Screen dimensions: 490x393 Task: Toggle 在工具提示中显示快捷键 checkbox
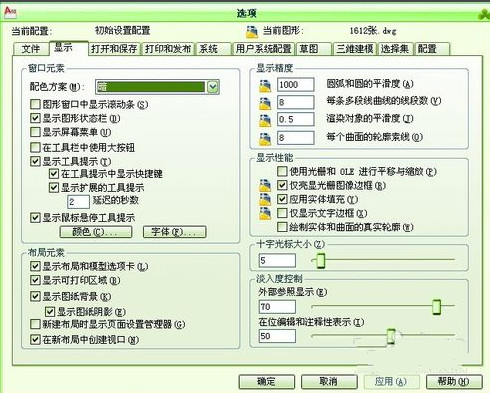pyautogui.click(x=54, y=173)
